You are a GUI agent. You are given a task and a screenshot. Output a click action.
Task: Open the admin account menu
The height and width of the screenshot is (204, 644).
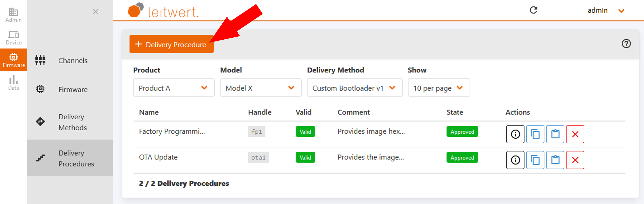pyautogui.click(x=605, y=11)
